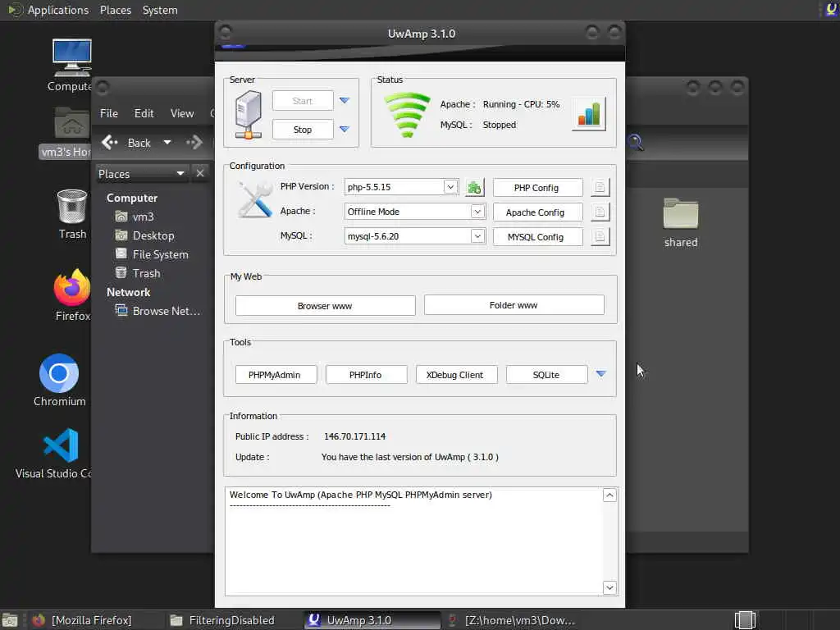Click the UwAmp tray icon in top panel
Image resolution: width=840 pixels, height=630 pixels.
(x=831, y=10)
